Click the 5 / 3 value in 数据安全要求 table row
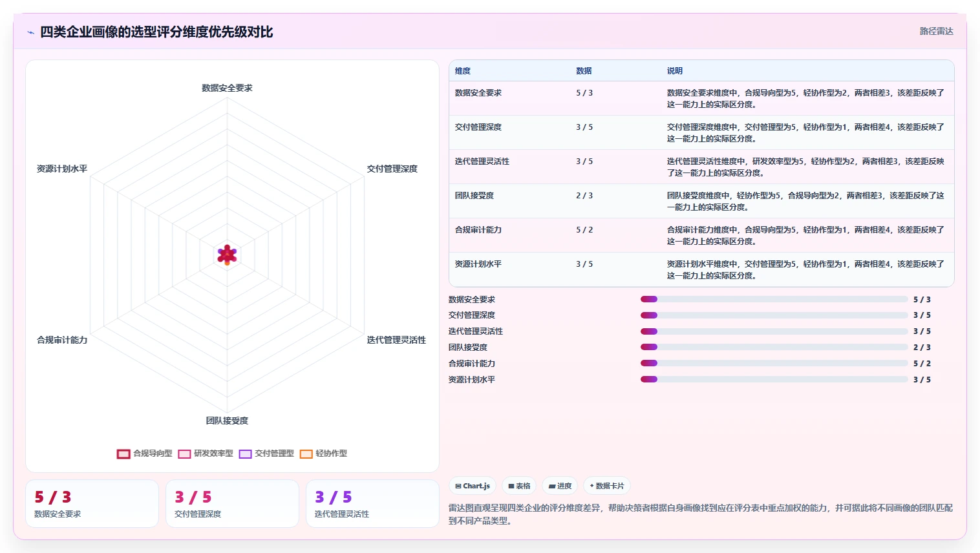 tap(584, 93)
